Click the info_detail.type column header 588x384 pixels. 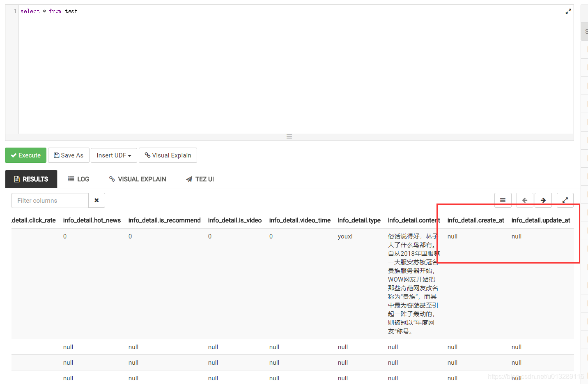(x=359, y=220)
